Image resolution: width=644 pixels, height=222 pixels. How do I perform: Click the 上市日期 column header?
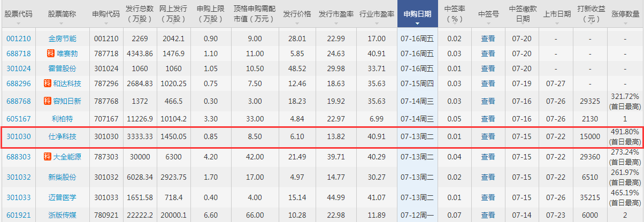coord(556,14)
